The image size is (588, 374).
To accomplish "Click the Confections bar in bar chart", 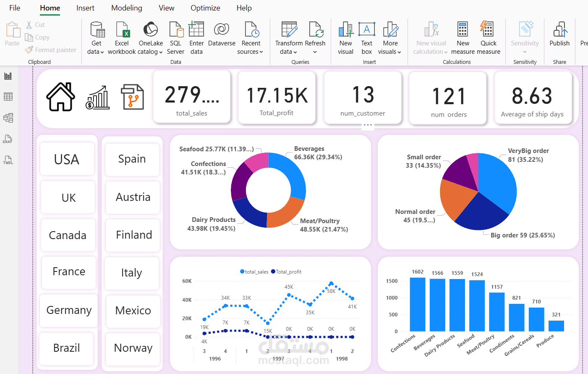I will pyautogui.click(x=418, y=304).
